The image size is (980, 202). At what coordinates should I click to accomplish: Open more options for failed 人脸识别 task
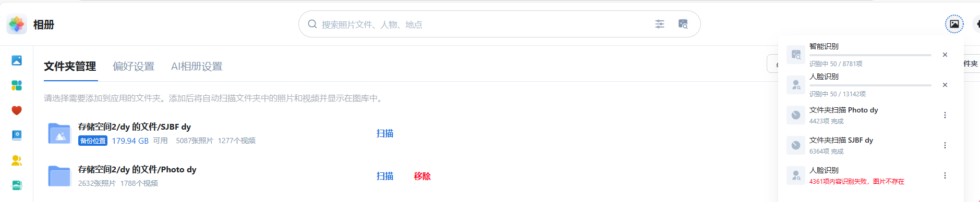tap(945, 175)
